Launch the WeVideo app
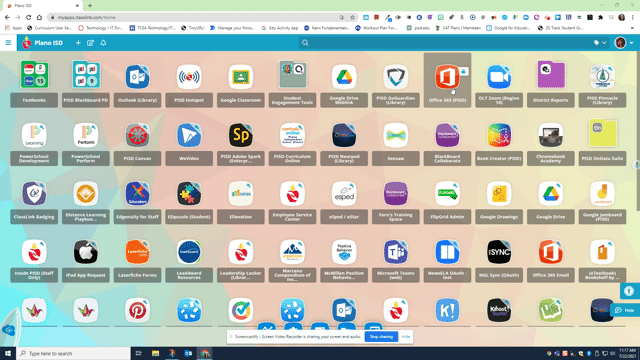The image size is (640, 360). point(189,142)
